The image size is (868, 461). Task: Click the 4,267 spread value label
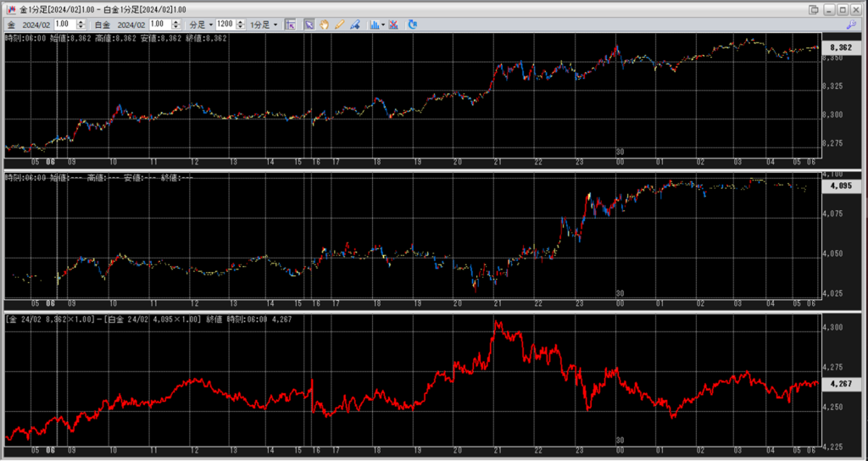coord(841,384)
